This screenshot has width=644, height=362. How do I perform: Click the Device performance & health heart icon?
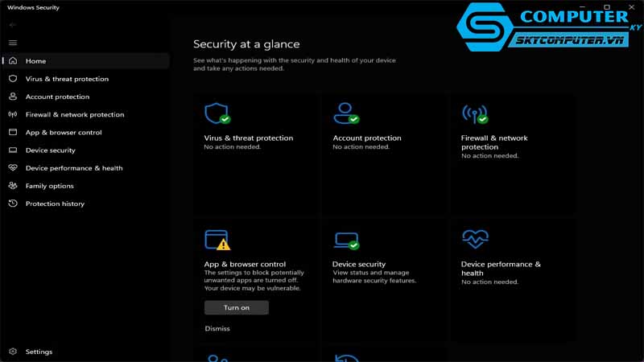474,239
